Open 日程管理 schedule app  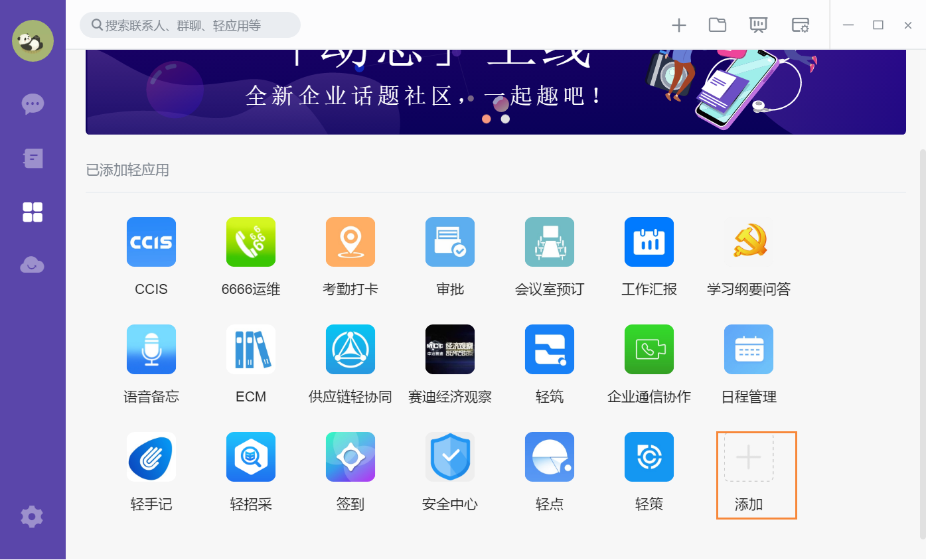point(749,350)
